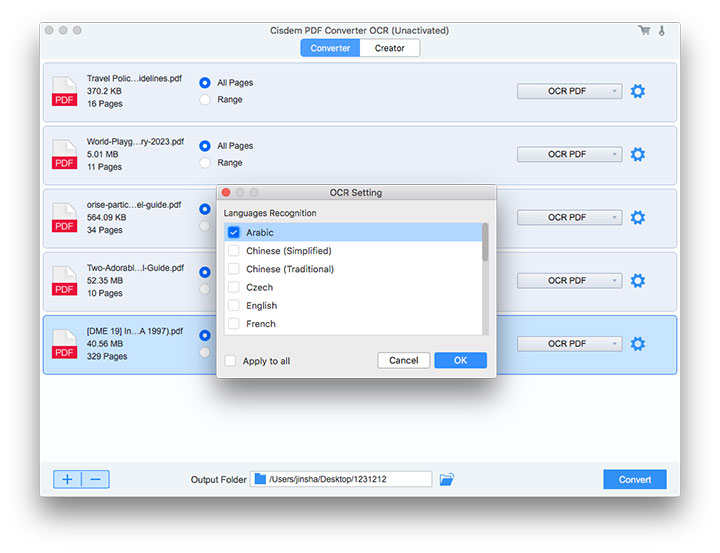Click gear icon for DME 19 PDF
Image resolution: width=720 pixels, height=553 pixels.
coord(637,343)
